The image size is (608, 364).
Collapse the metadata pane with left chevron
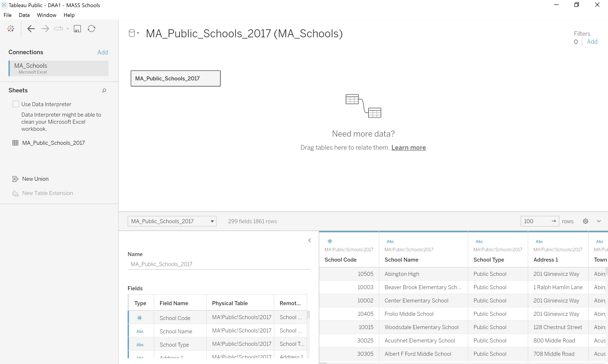pos(309,240)
